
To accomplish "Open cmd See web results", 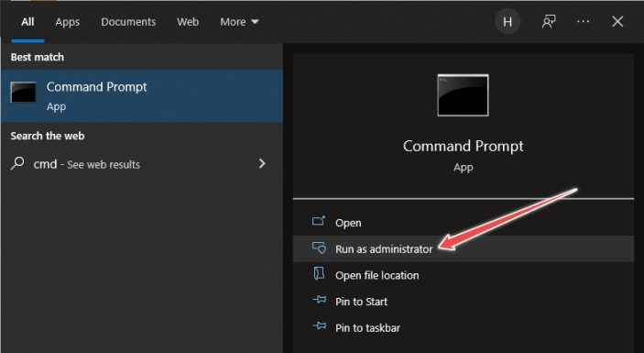I will (142, 164).
